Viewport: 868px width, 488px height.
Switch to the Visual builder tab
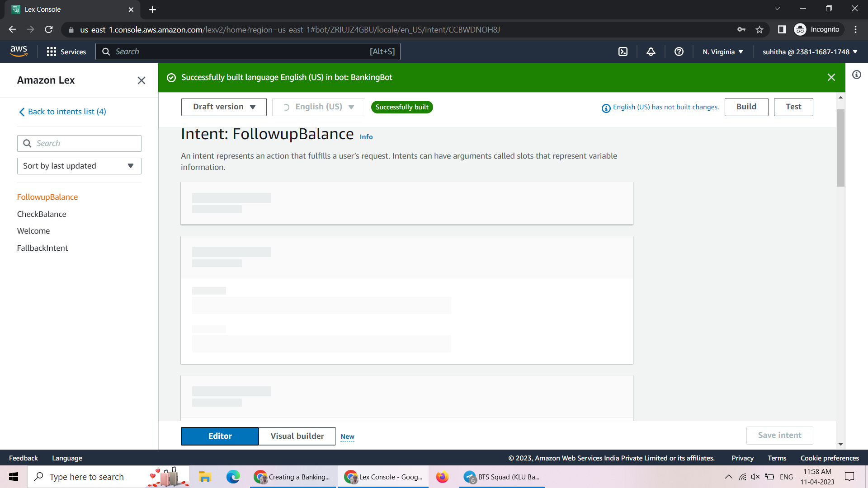297,436
